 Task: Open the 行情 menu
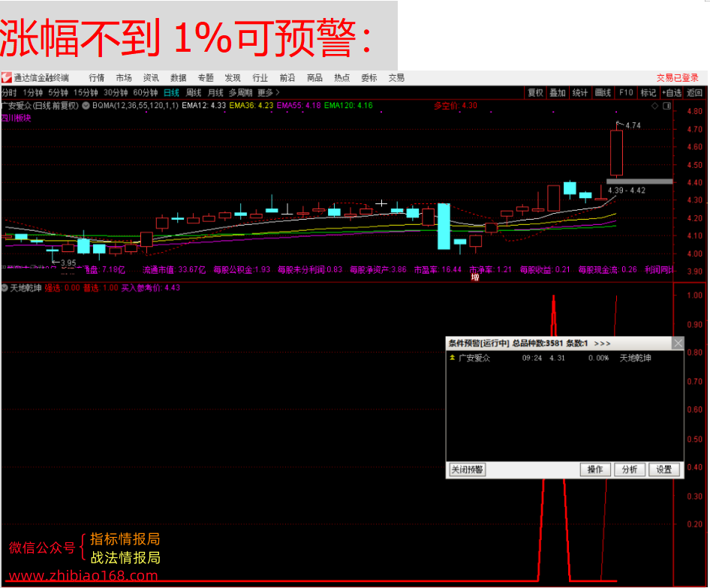point(97,78)
